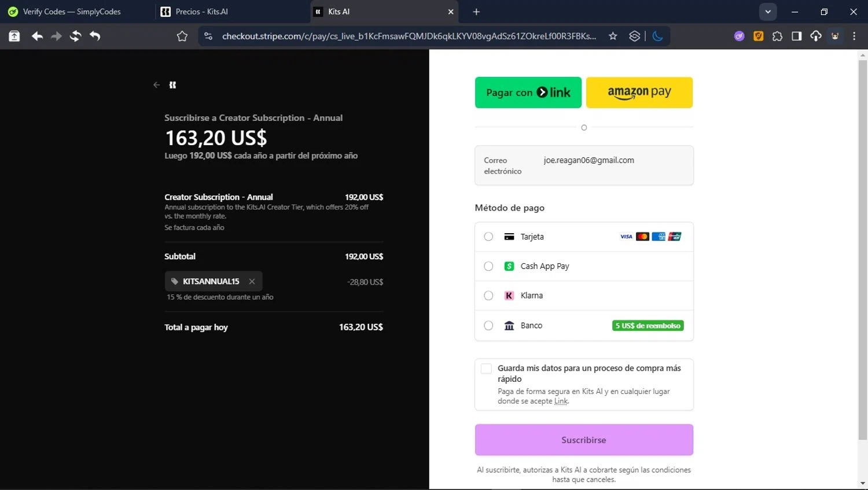Image resolution: width=868 pixels, height=490 pixels.
Task: Close the Kits AI tab
Action: coord(451,12)
